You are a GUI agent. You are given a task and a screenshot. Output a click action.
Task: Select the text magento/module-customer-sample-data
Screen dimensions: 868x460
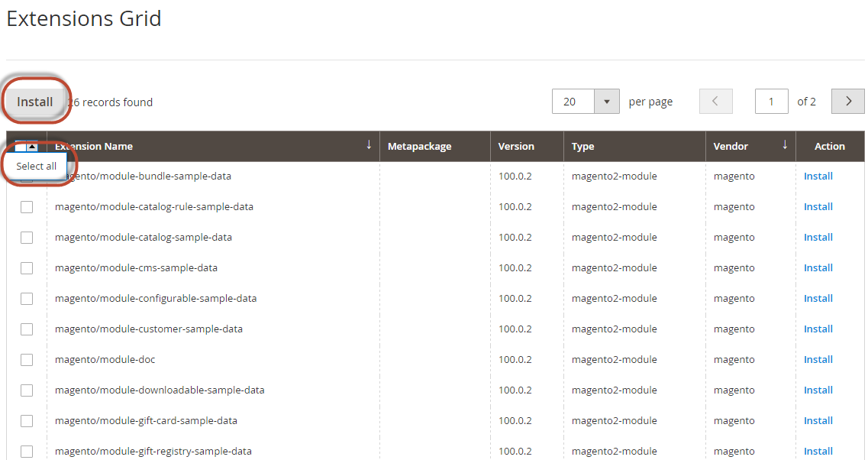coord(149,329)
